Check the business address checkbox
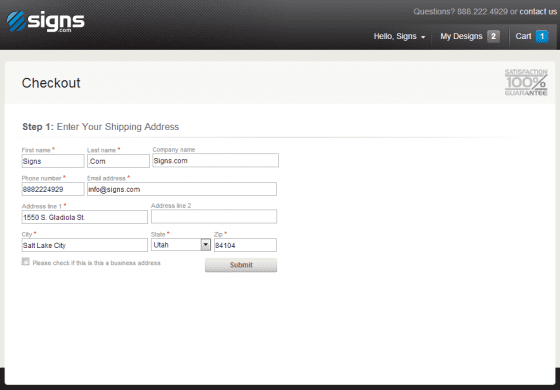The image size is (560, 390). click(x=25, y=261)
